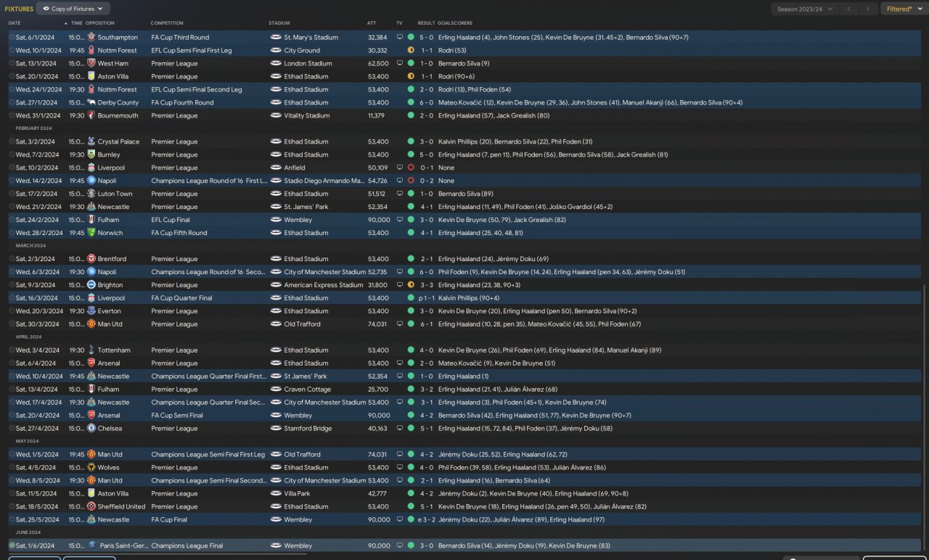Click the Brentford club badge
This screenshot has height=560, width=929.
(x=91, y=259)
